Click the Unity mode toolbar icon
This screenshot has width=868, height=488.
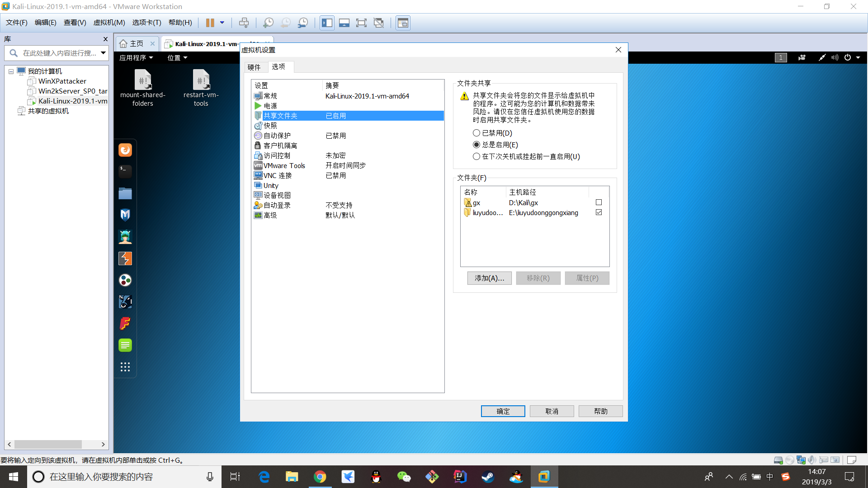378,23
